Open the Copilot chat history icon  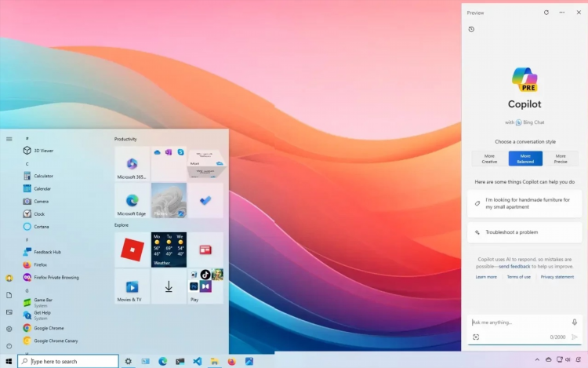pyautogui.click(x=471, y=29)
